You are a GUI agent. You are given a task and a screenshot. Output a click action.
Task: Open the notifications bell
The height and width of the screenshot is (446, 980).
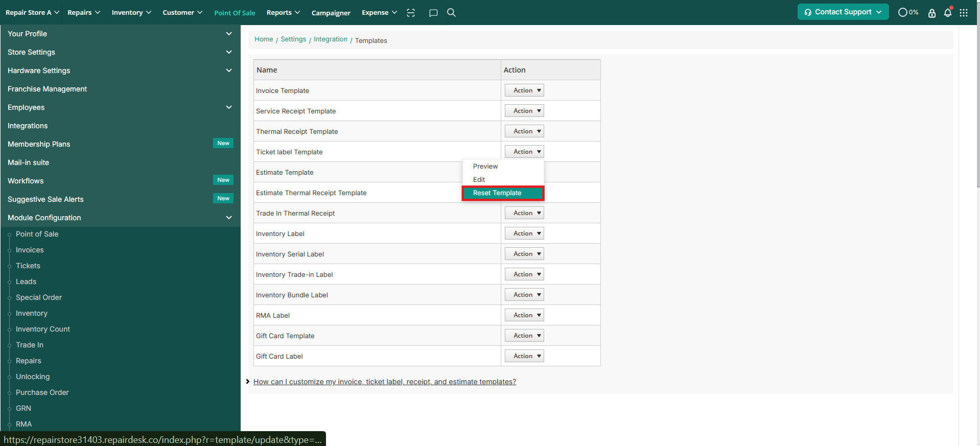948,12
